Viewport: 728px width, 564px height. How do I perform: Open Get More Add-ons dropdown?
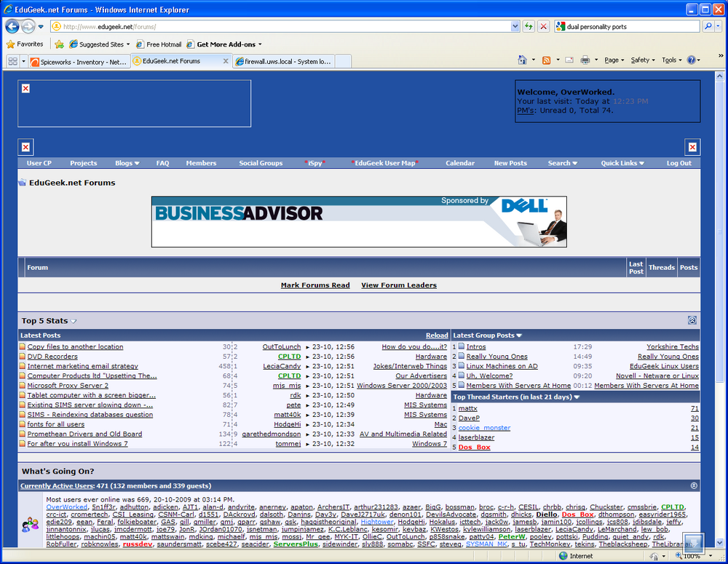click(260, 44)
